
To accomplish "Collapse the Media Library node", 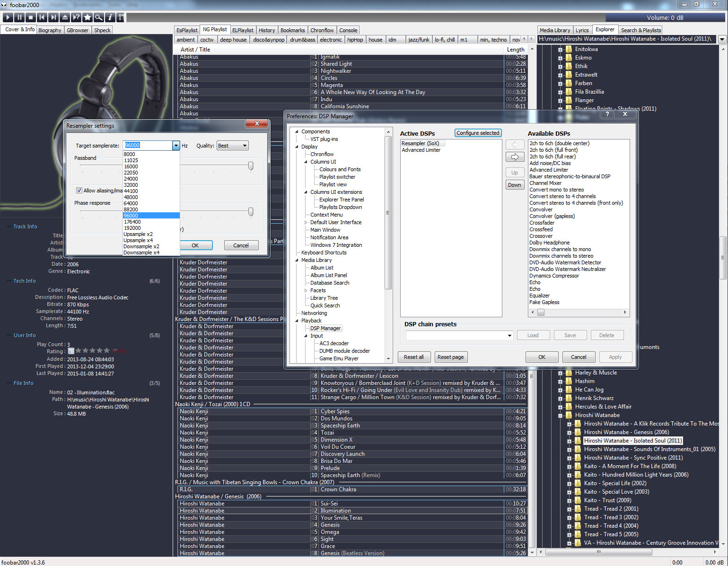I will (297, 261).
